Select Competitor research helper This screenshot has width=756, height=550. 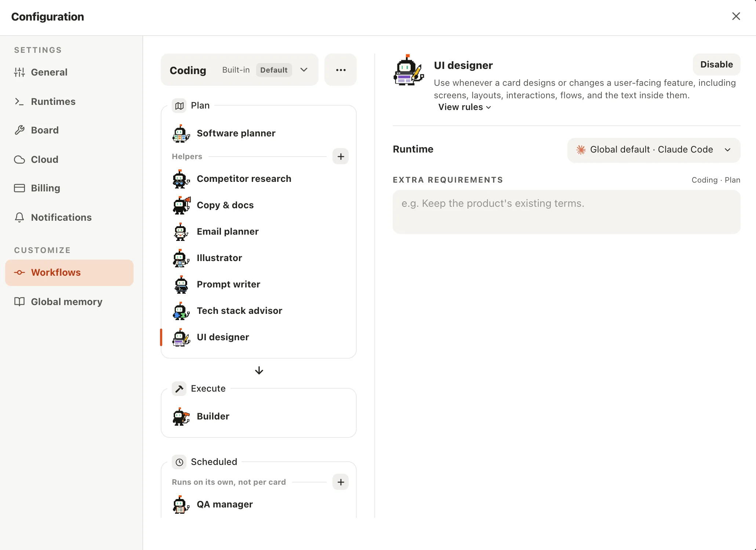coord(258,179)
